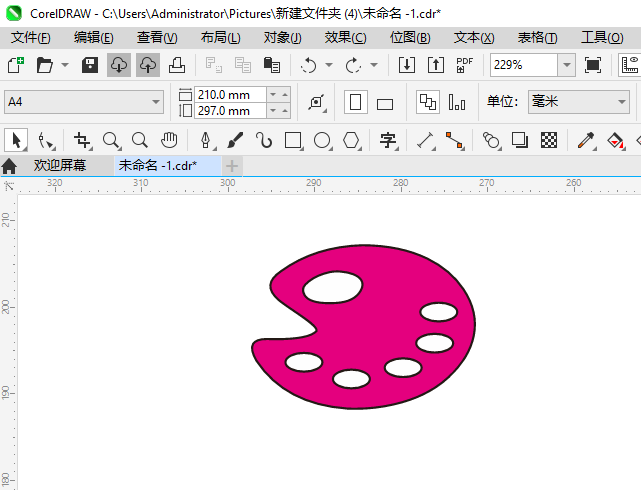
Task: Open the zoom level dropdown arrow
Action: click(567, 65)
